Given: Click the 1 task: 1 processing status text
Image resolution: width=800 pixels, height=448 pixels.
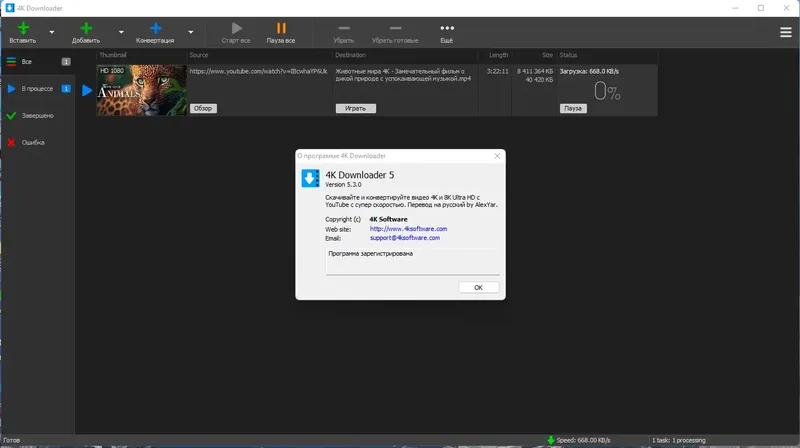Looking at the screenshot, I should coord(679,440).
